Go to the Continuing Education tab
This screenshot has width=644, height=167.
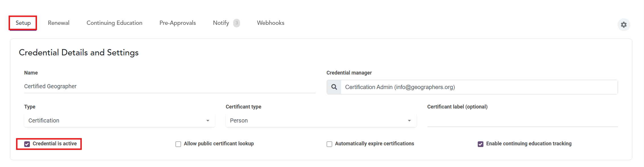tap(114, 23)
